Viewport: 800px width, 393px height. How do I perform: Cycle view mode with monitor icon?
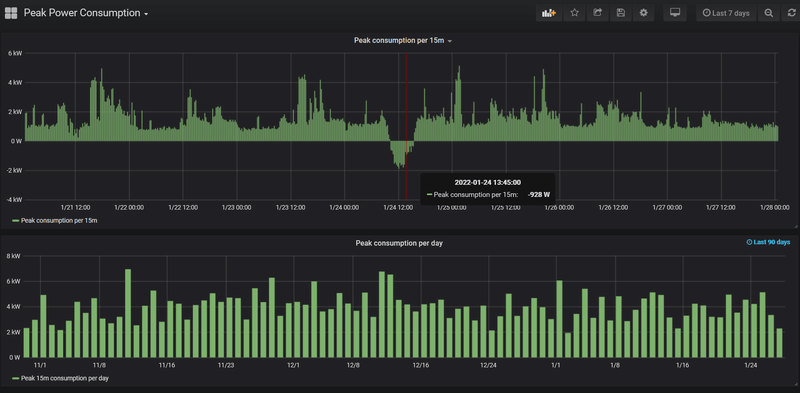click(x=675, y=13)
